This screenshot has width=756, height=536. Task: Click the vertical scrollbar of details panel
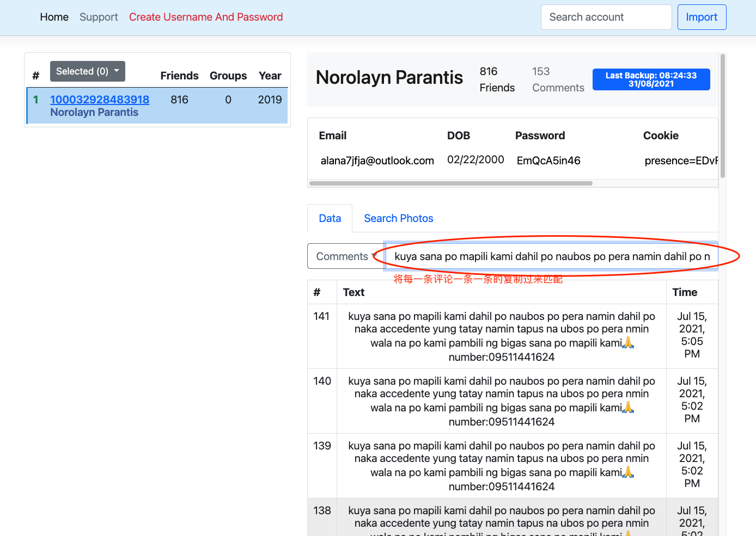click(723, 116)
